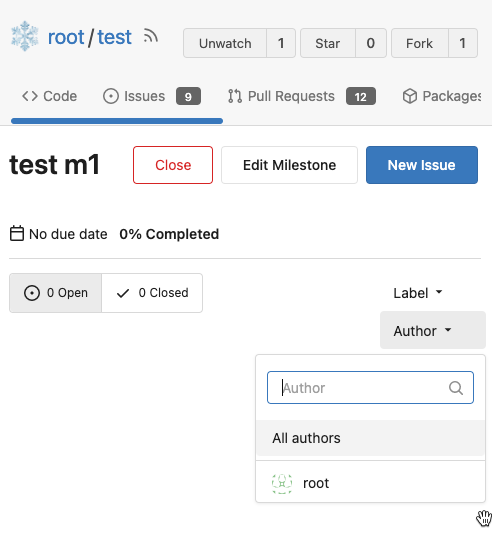Click the Issues circle-dot icon
Screen dimensions: 492x550
[111, 96]
